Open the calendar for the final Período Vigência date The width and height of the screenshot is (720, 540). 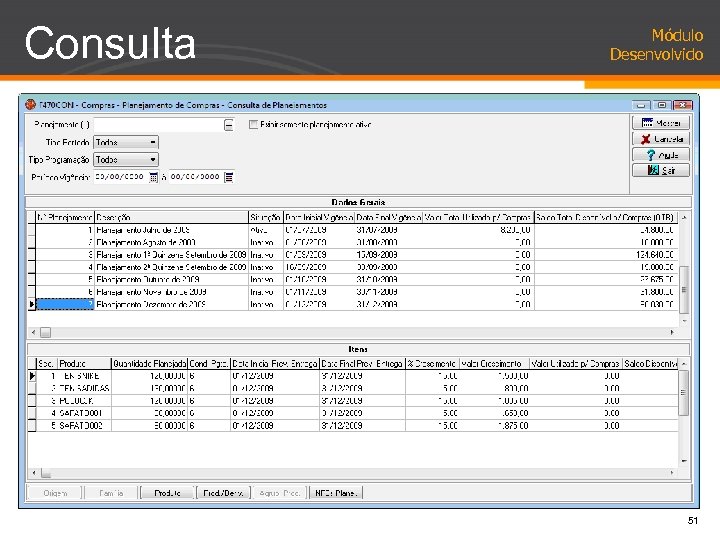(x=229, y=177)
